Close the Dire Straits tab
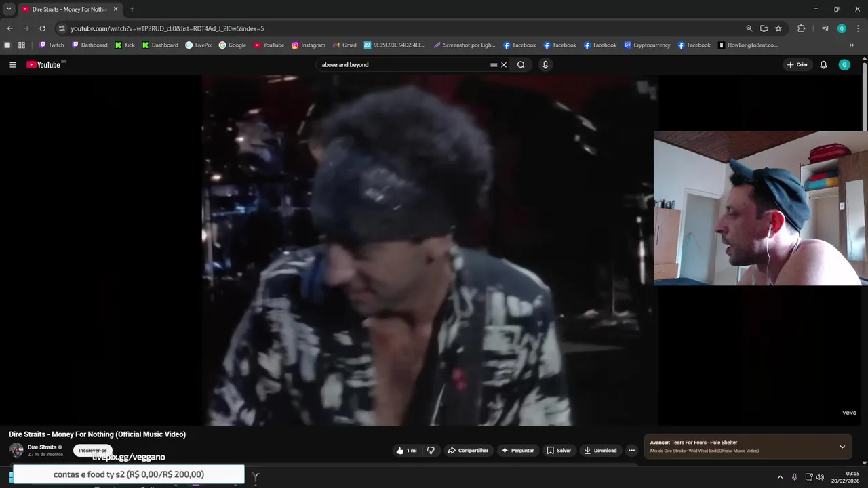This screenshot has height=488, width=868. pyautogui.click(x=115, y=9)
